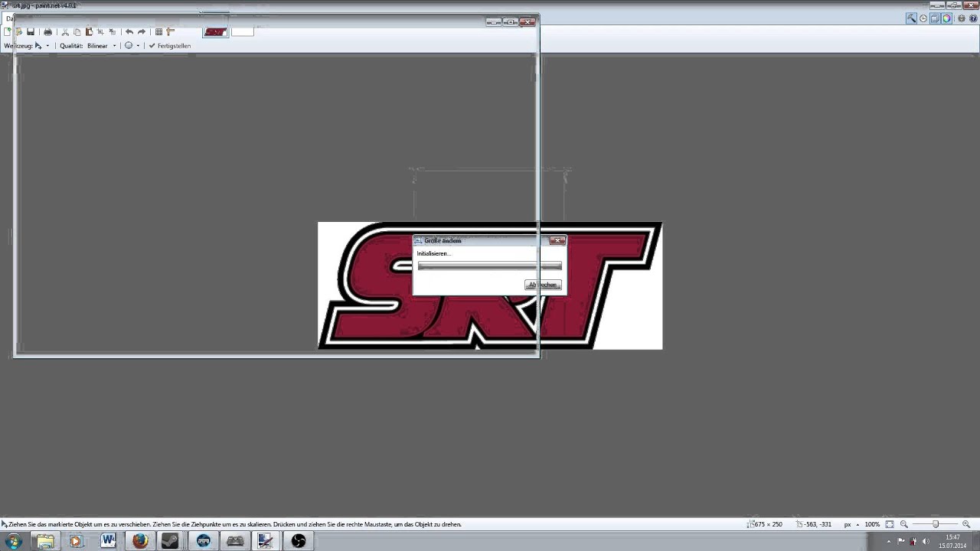Click the Deselect icon

pyautogui.click(x=112, y=32)
